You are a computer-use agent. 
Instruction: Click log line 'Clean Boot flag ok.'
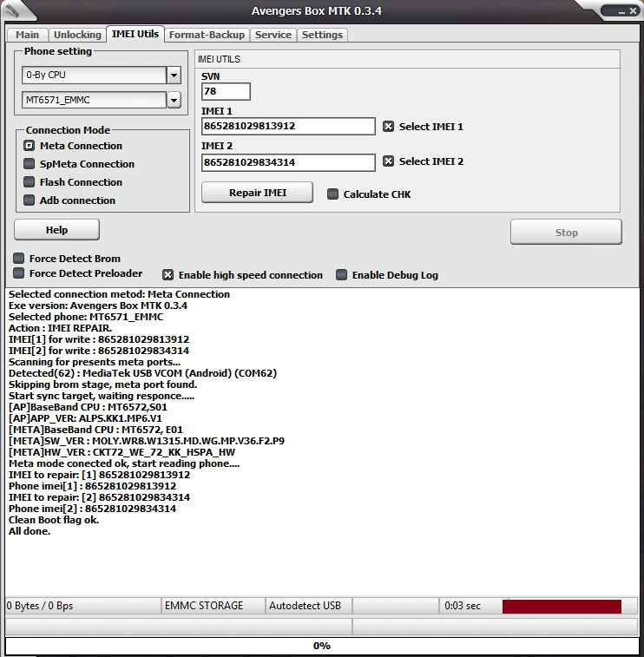tap(54, 520)
